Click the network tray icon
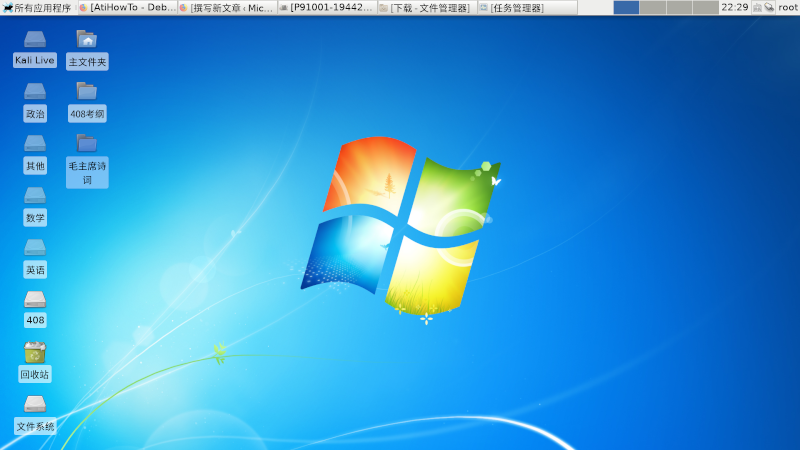 coord(757,8)
